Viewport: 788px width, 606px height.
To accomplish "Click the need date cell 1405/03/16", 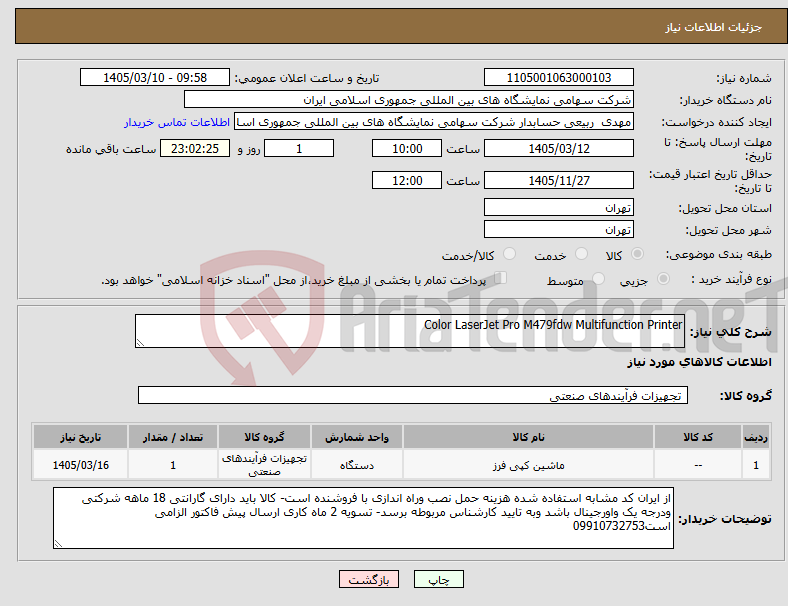I will click(80, 465).
